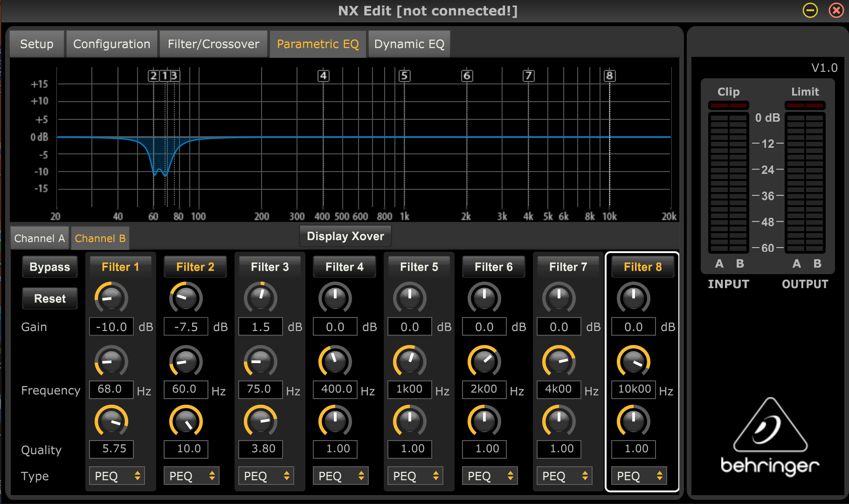Click the Filter 3 quality knob
Viewport: 849px width, 504px height.
click(x=261, y=421)
